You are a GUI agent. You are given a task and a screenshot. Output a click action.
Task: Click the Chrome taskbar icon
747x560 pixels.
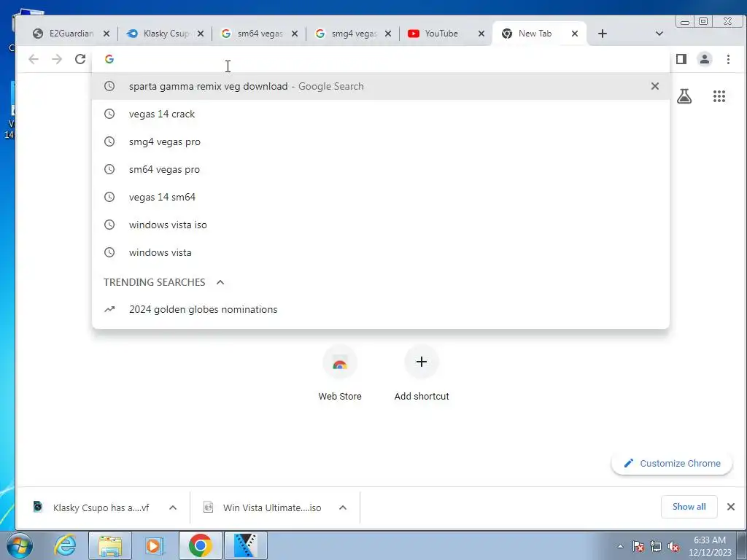[200, 545]
